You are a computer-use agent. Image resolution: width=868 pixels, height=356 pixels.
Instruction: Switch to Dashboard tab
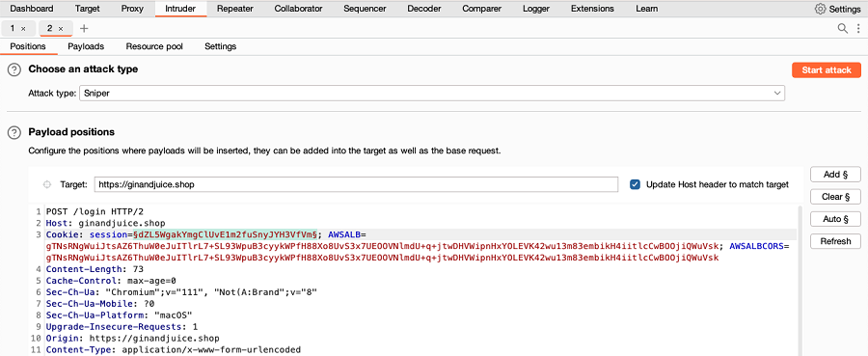point(32,9)
